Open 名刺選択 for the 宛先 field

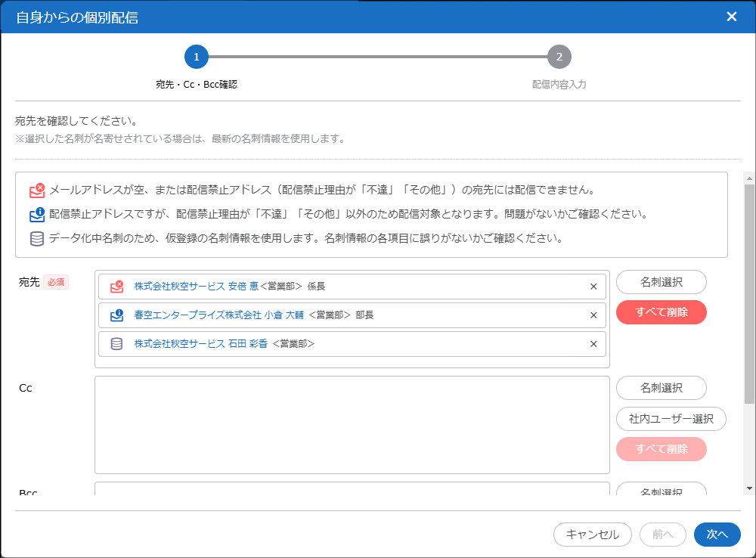click(661, 282)
